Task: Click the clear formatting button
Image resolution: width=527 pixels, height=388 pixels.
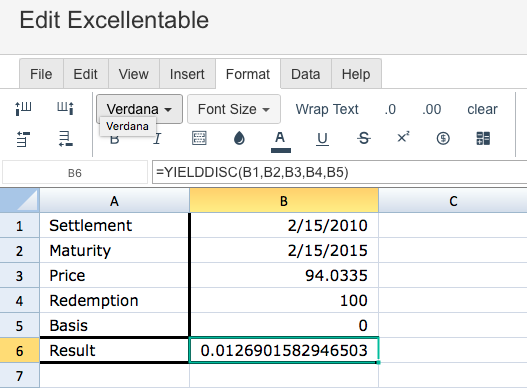Action: click(x=482, y=109)
